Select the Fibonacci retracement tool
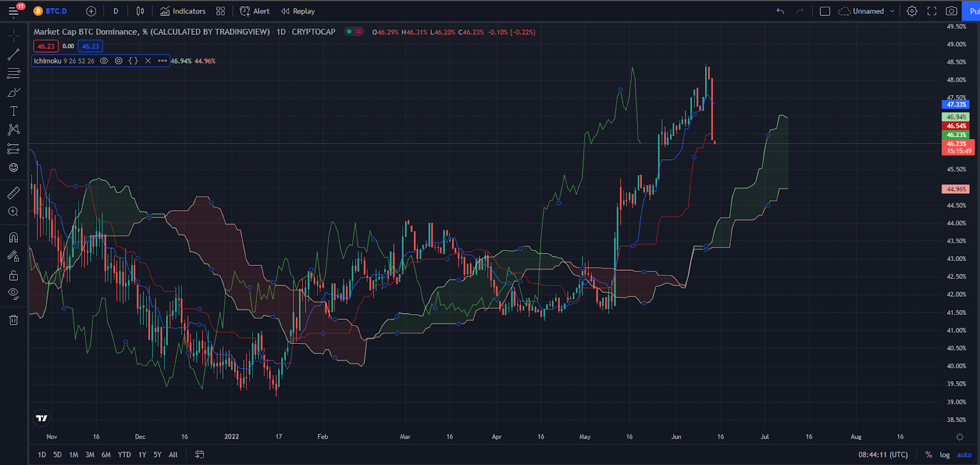Screen dimensions: 980x465 click(x=13, y=74)
